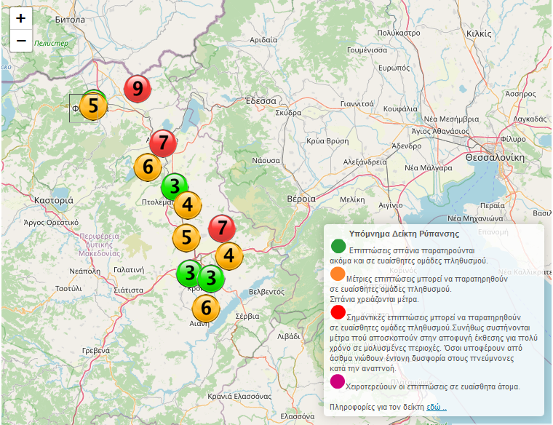Select orange marker 4 below red 7
The image size is (553, 425).
tap(229, 256)
